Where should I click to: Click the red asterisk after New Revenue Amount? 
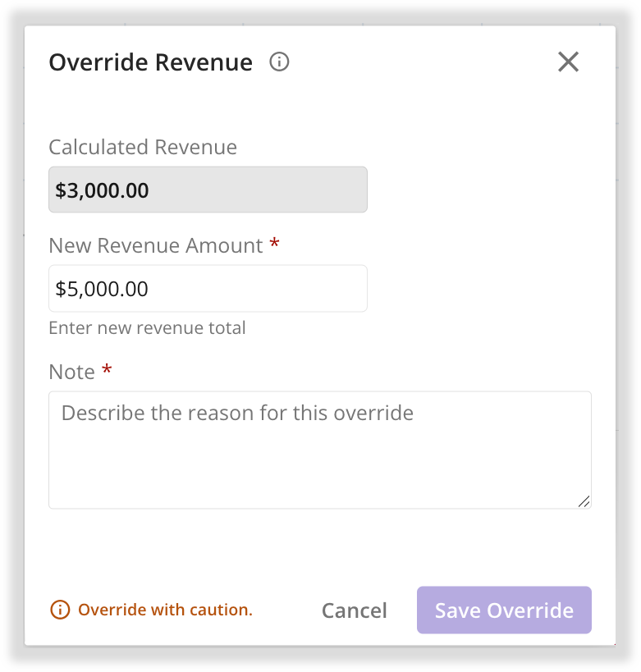(274, 244)
